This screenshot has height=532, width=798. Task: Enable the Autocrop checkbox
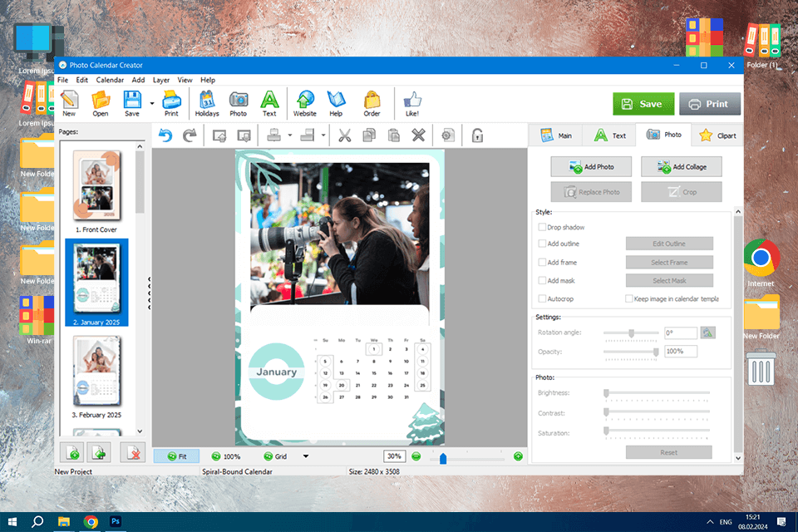[542, 299]
